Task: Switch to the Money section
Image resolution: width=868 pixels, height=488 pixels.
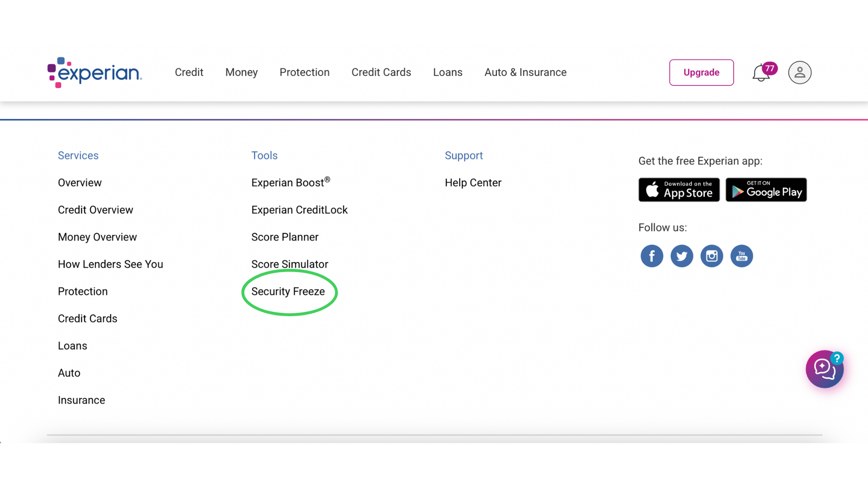Action: [241, 72]
